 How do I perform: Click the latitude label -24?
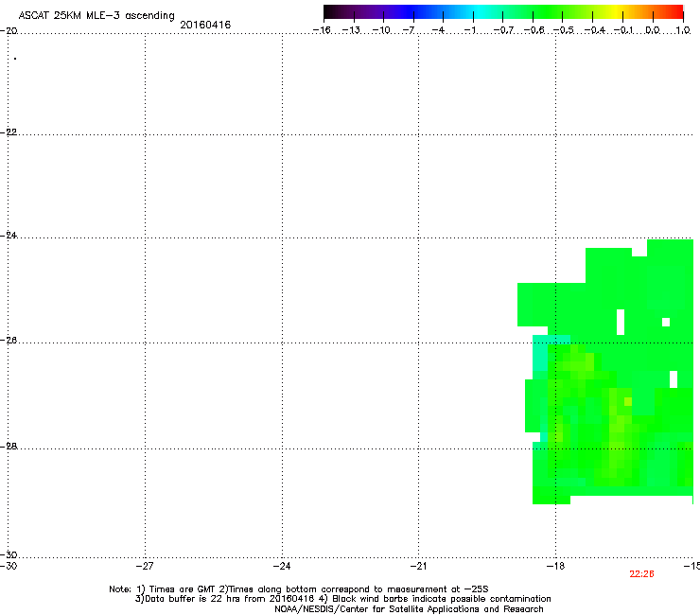click(x=9, y=235)
